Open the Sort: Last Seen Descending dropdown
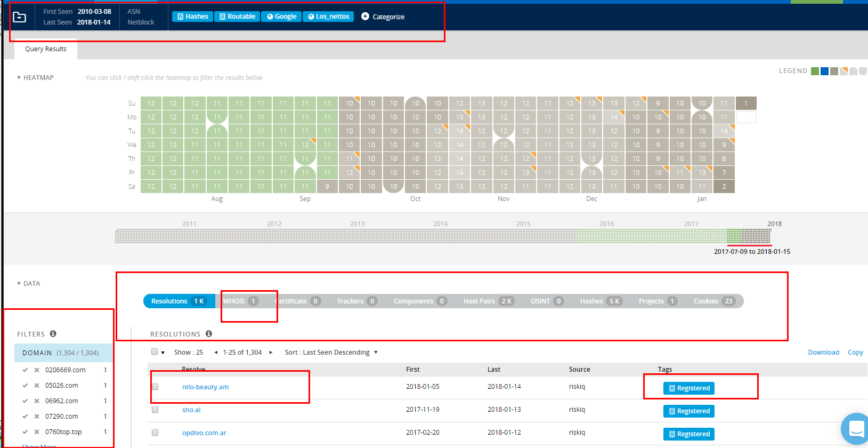This screenshot has width=868, height=448. point(331,353)
